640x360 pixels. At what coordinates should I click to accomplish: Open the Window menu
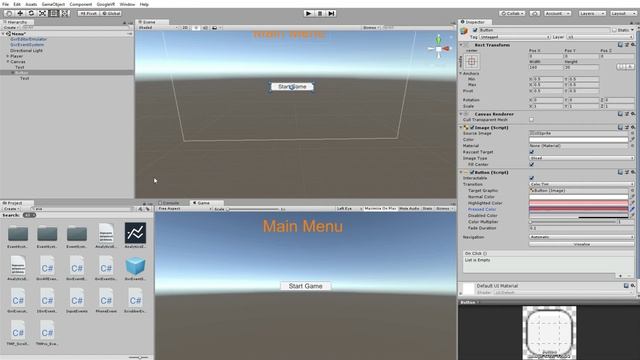coord(127,4)
